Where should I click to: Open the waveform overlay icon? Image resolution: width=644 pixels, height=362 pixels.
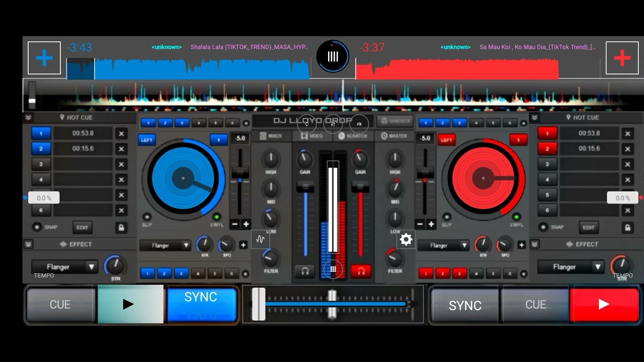(260, 239)
